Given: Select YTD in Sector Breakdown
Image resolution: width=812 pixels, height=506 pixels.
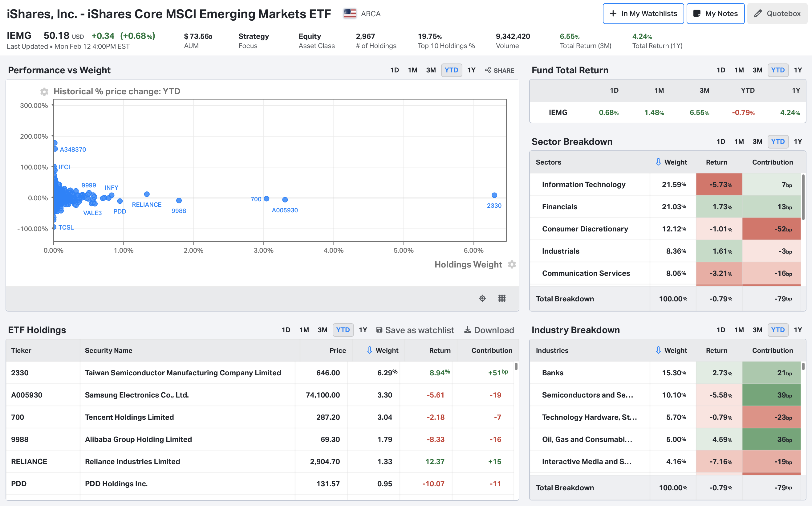Looking at the screenshot, I should tap(778, 141).
